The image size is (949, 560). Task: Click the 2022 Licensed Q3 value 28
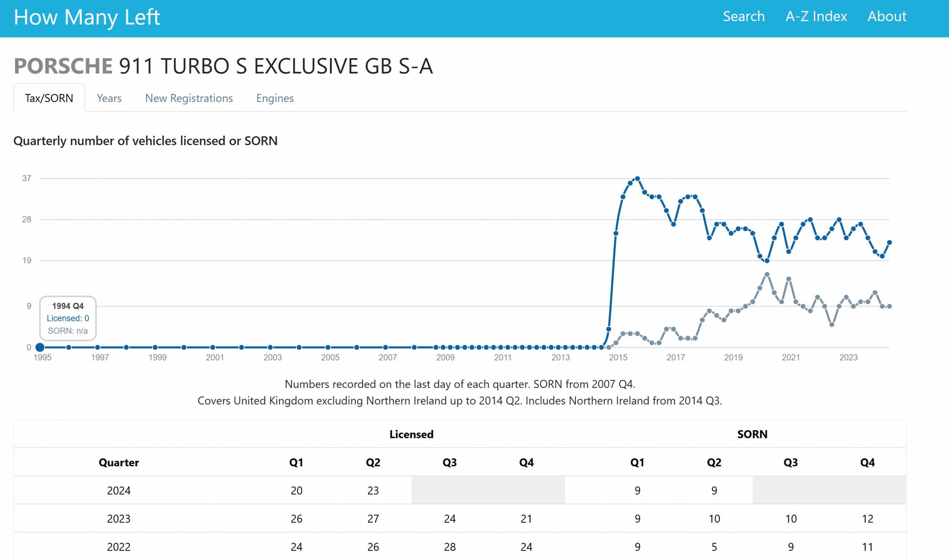(450, 547)
